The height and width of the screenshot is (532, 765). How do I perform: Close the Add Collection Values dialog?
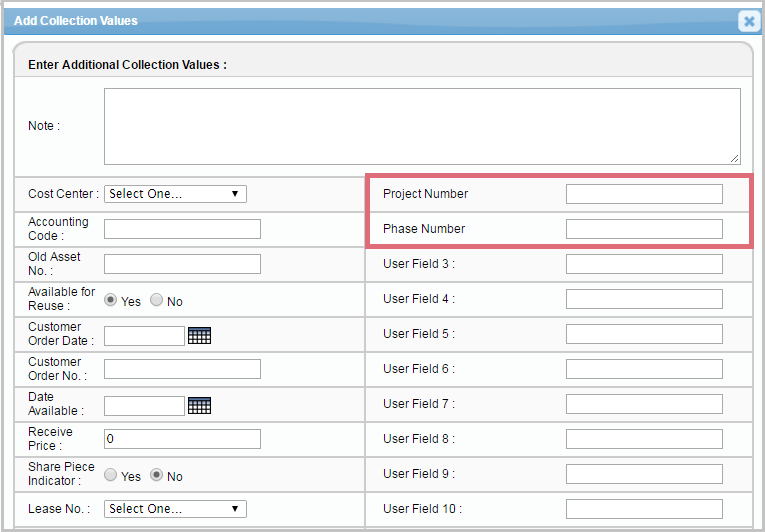tap(748, 21)
